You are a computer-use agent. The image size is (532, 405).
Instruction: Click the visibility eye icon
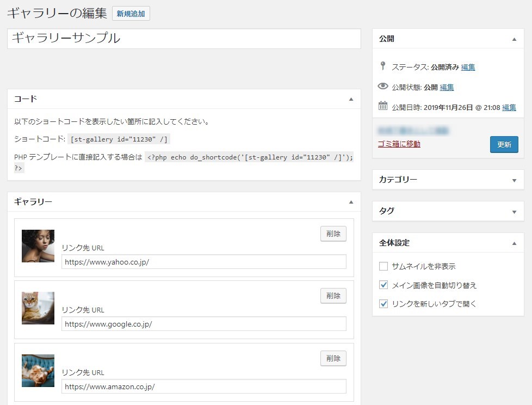click(383, 87)
